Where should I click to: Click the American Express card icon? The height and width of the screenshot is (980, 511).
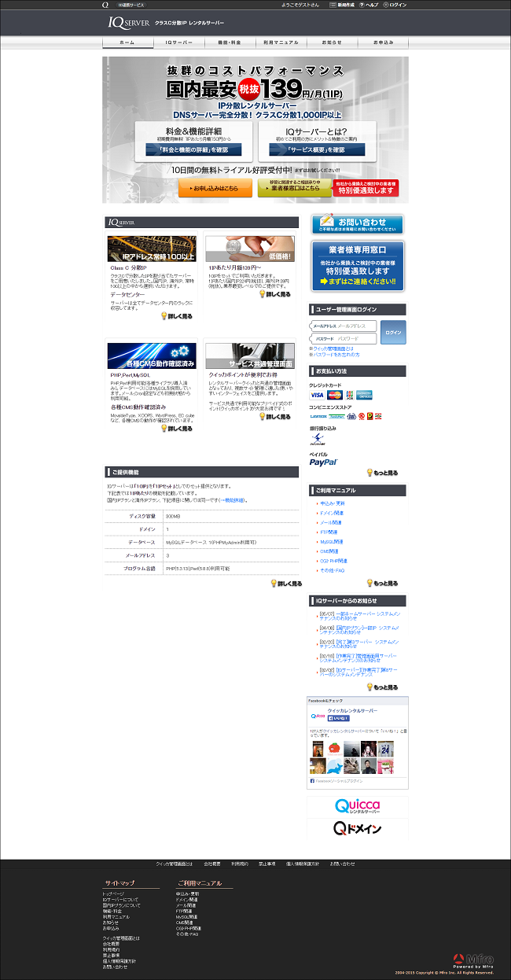[x=366, y=395]
